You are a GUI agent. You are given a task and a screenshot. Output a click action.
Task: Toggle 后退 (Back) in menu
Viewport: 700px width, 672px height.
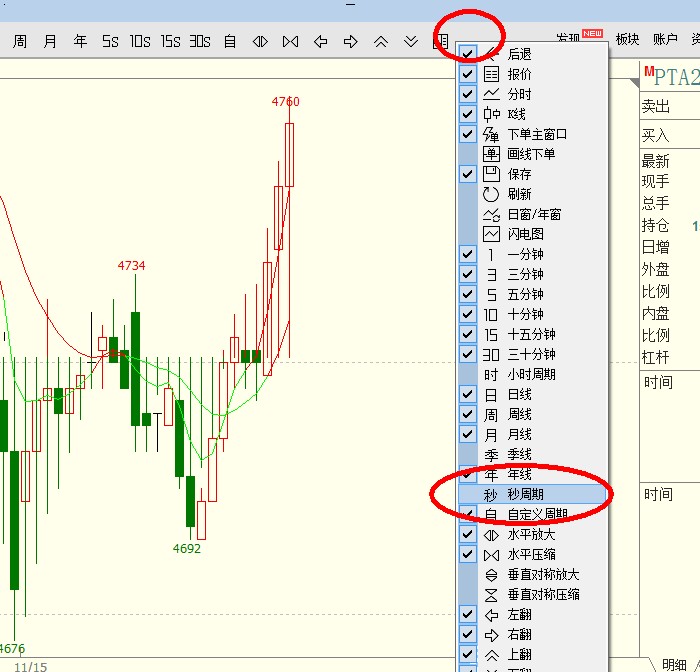[532, 54]
